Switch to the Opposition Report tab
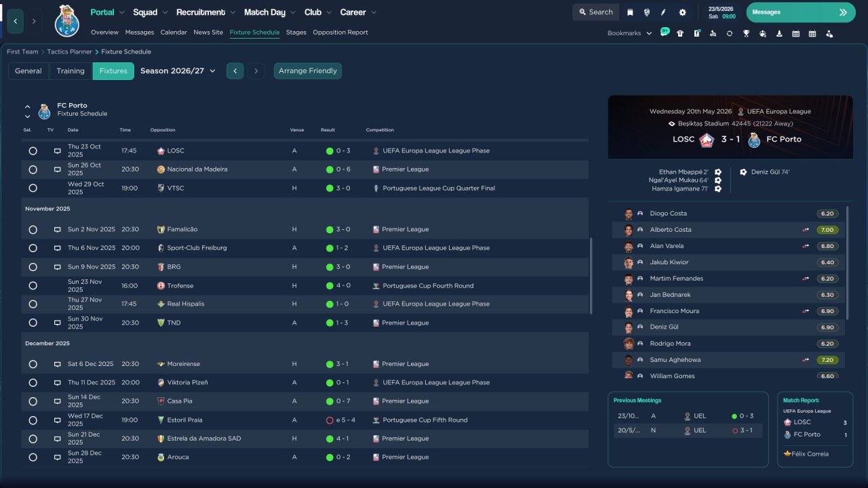This screenshot has width=868, height=488. (340, 32)
